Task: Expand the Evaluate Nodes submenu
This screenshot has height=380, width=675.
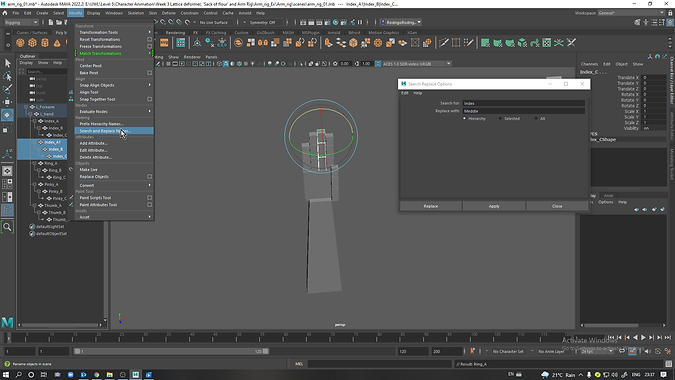Action: tap(114, 111)
